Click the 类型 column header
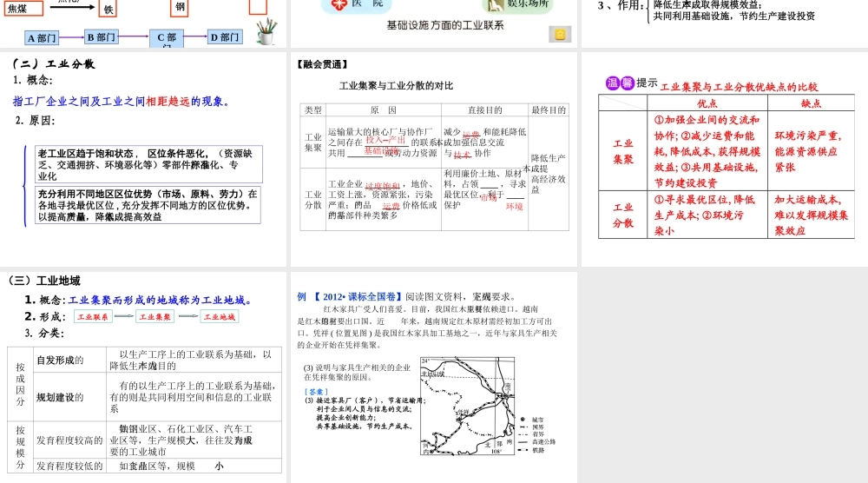The width and height of the screenshot is (868, 483). point(312,109)
